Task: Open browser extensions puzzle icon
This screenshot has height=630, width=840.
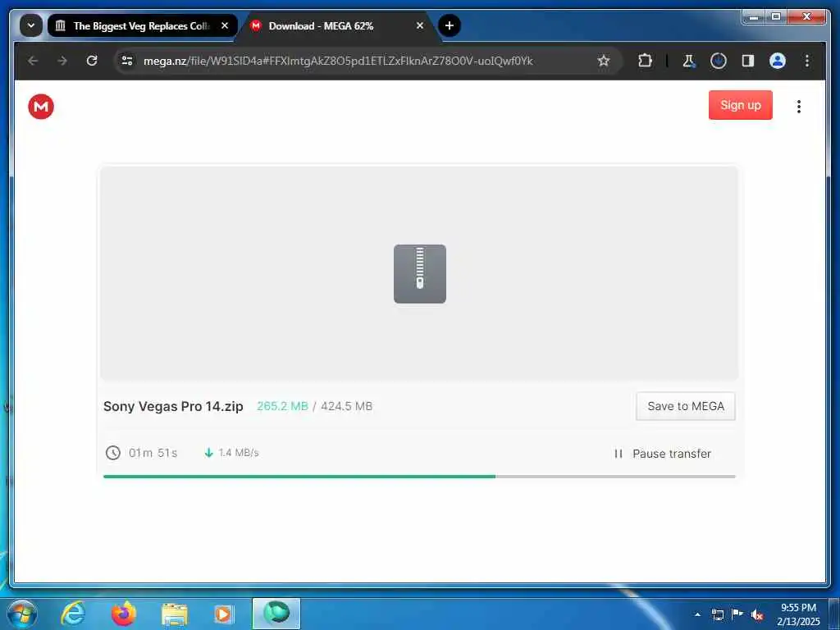Action: [646, 61]
